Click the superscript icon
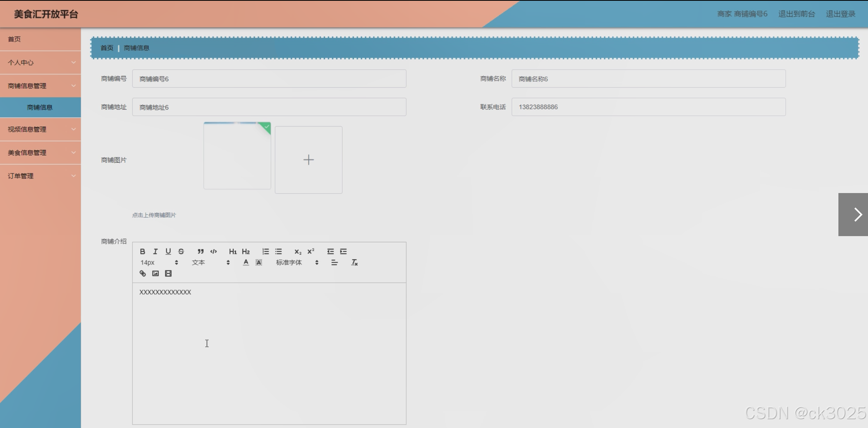This screenshot has width=868, height=428. click(x=311, y=251)
